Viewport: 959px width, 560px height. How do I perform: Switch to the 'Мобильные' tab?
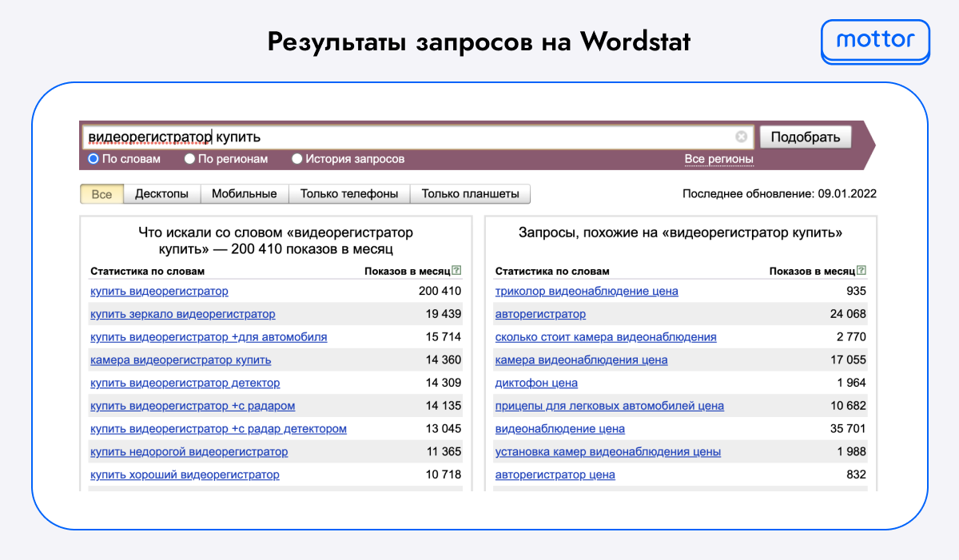245,194
